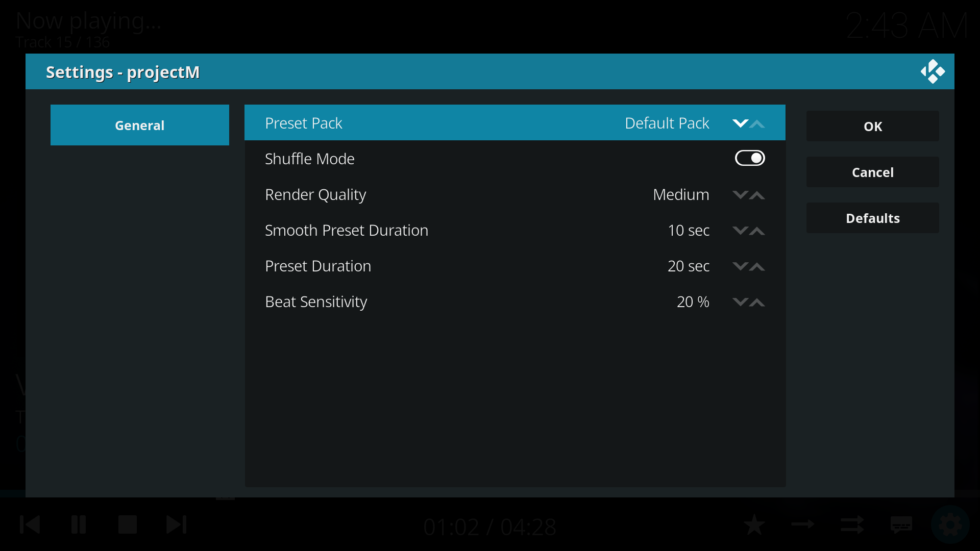Toggle Shuffle Mode switch
Screen dimensions: 980x551
pos(749,158)
